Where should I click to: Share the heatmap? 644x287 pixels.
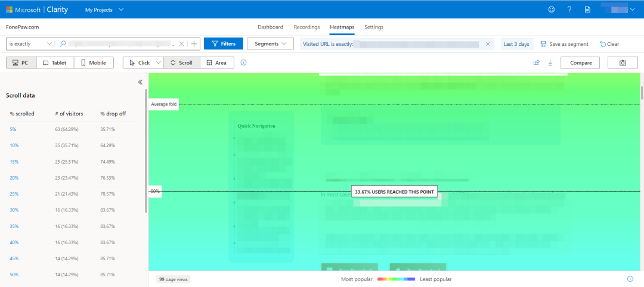pyautogui.click(x=536, y=63)
